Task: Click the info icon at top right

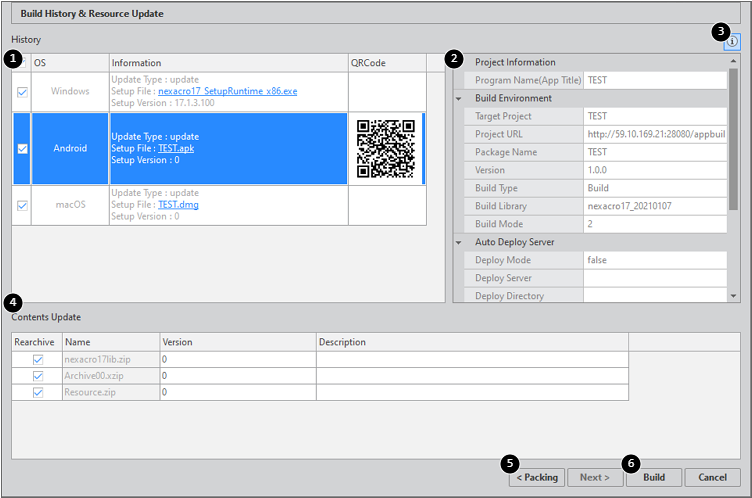Action: [x=733, y=42]
